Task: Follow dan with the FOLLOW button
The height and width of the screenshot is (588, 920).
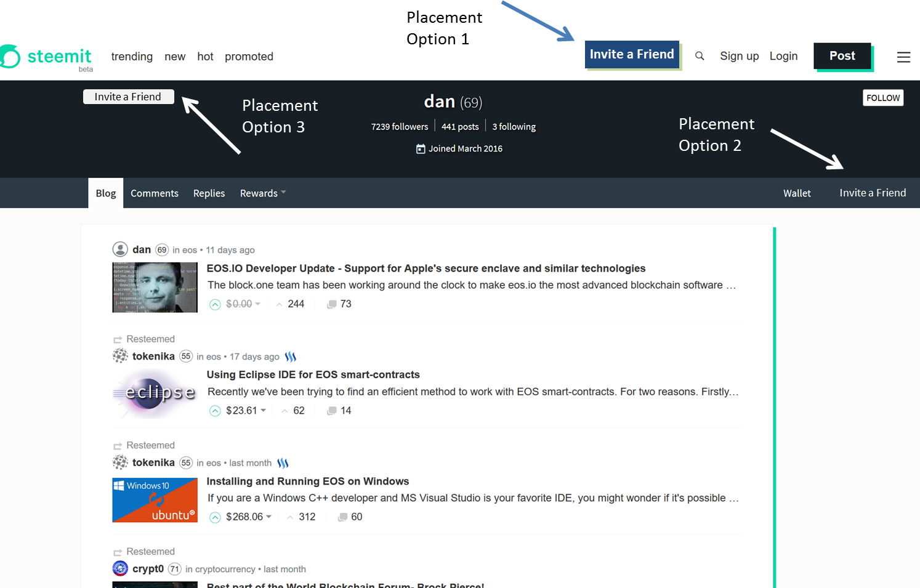Action: pyautogui.click(x=883, y=98)
